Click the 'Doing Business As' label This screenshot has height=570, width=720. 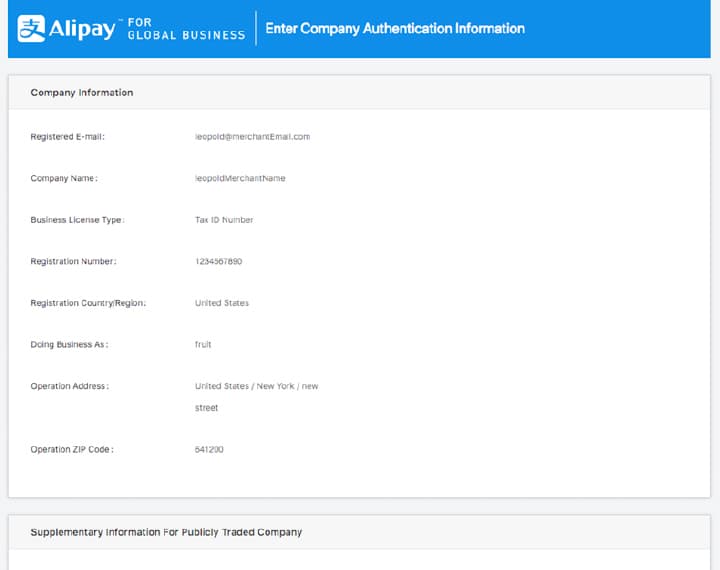[69, 345]
